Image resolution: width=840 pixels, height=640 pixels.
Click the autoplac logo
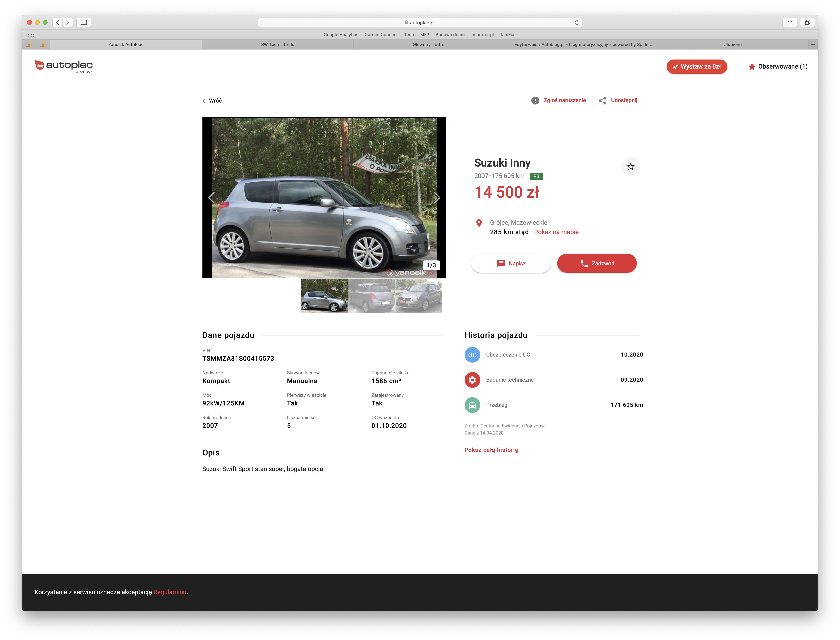64,66
